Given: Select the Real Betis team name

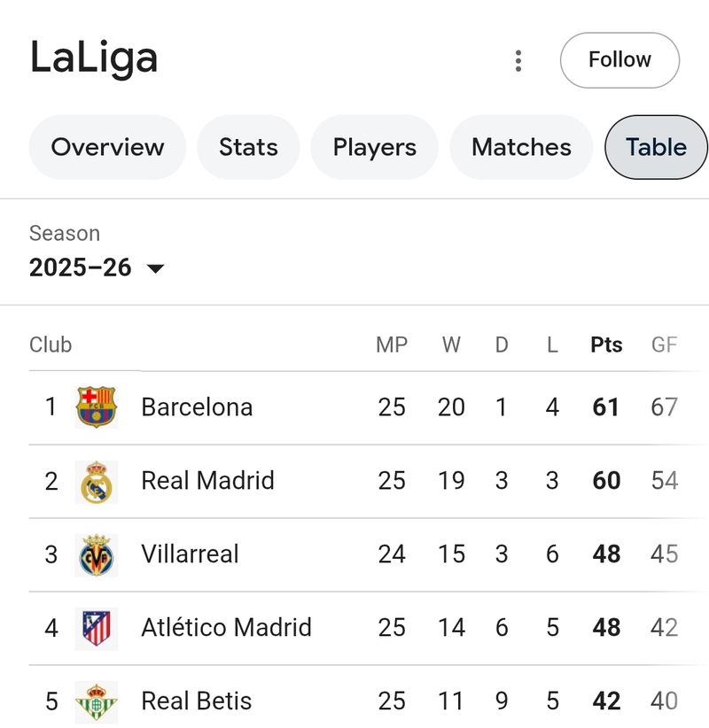Looking at the screenshot, I should click(196, 701).
